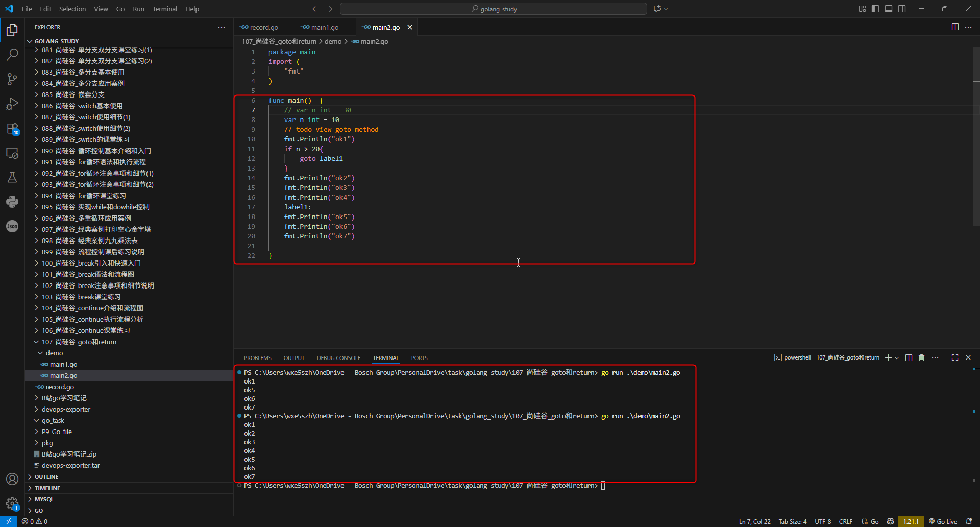This screenshot has height=527, width=980.
Task: Toggle the primary side bar
Action: pos(875,9)
